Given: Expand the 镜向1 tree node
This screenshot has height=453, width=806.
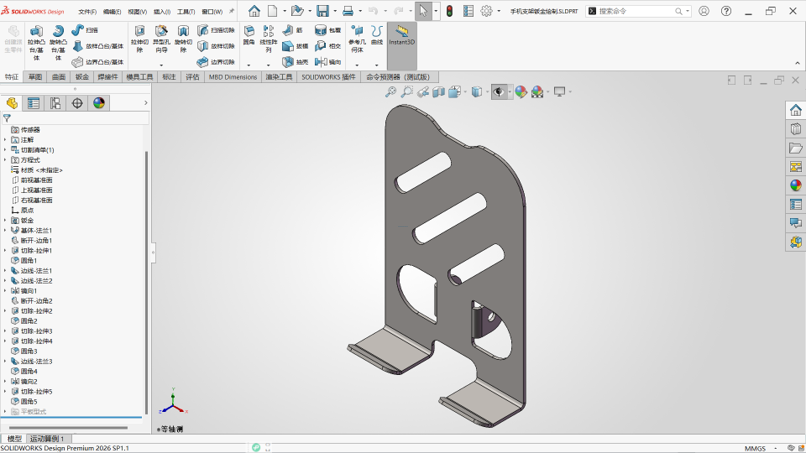Looking at the screenshot, I should tap(5, 291).
